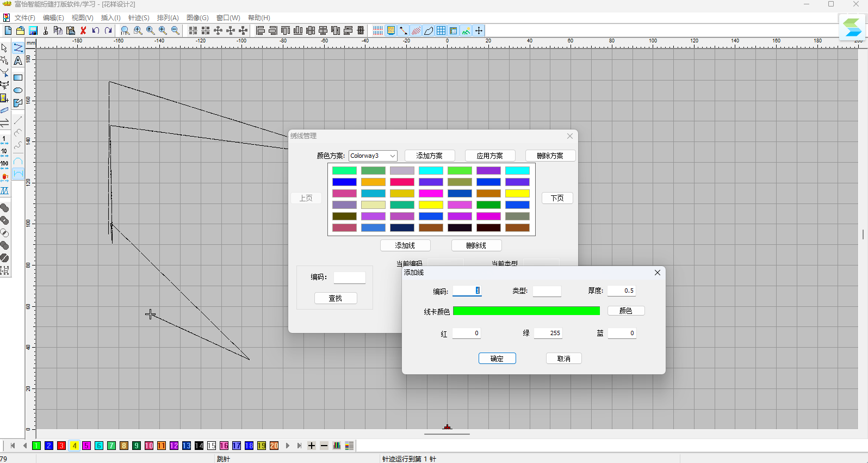This screenshot has height=463, width=868.
Task: Click the 查找 button
Action: (336, 298)
